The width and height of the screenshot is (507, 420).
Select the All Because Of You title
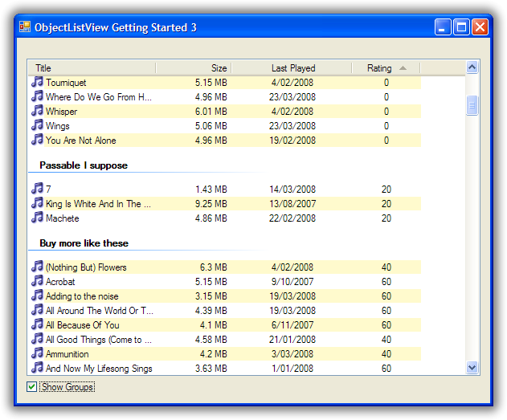83,325
